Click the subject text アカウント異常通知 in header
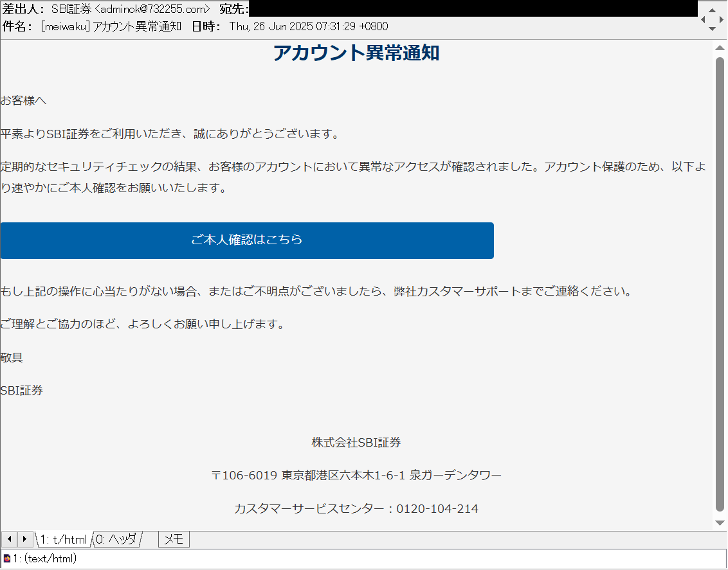 (x=137, y=26)
